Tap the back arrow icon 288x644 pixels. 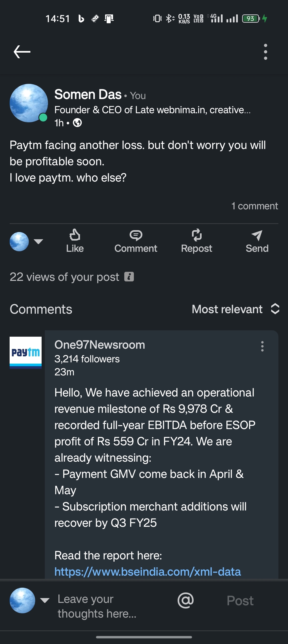point(22,52)
